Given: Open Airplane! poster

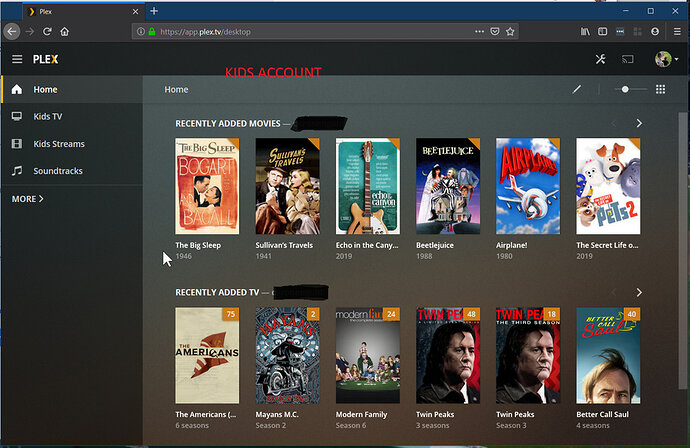Looking at the screenshot, I should 528,186.
